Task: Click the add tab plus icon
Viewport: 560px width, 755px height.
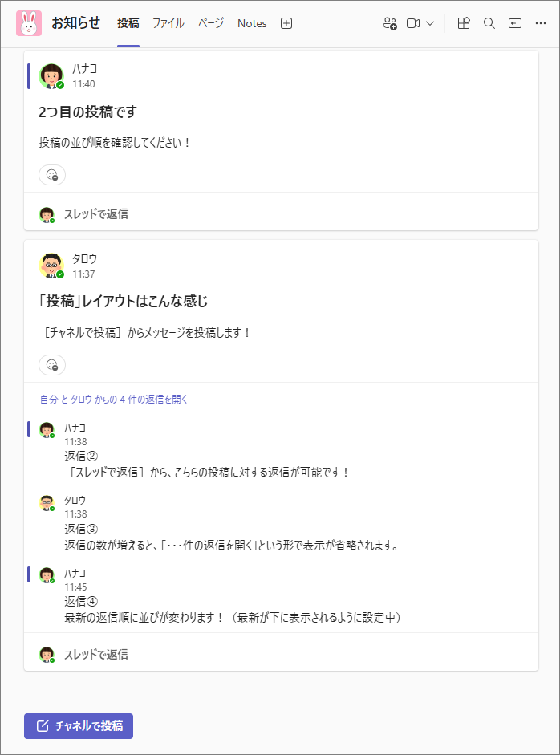Action: [286, 23]
